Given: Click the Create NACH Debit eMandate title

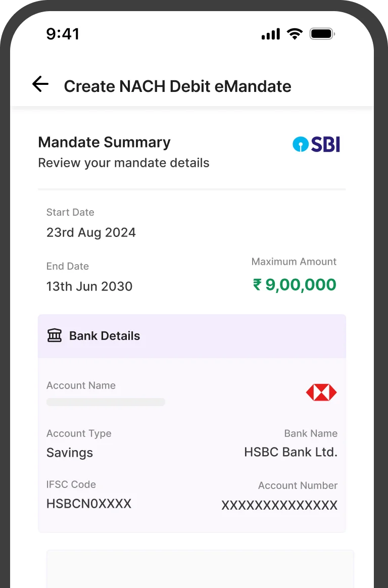Looking at the screenshot, I should coord(177,86).
